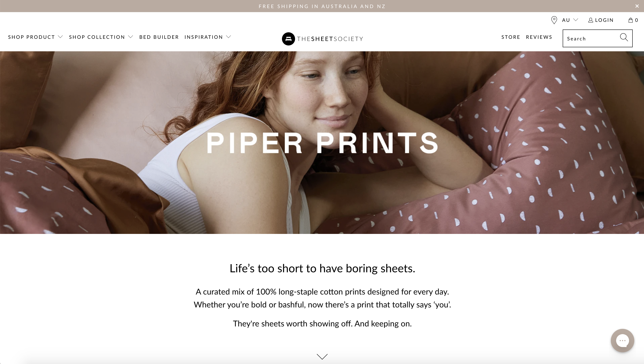This screenshot has width=644, height=364.
Task: Open the AU region selector dropdown
Action: click(x=570, y=20)
